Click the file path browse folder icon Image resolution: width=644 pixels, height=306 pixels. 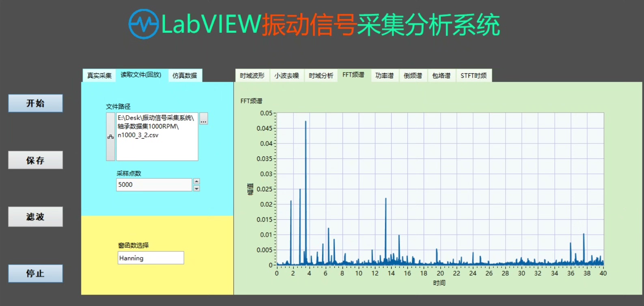click(204, 118)
